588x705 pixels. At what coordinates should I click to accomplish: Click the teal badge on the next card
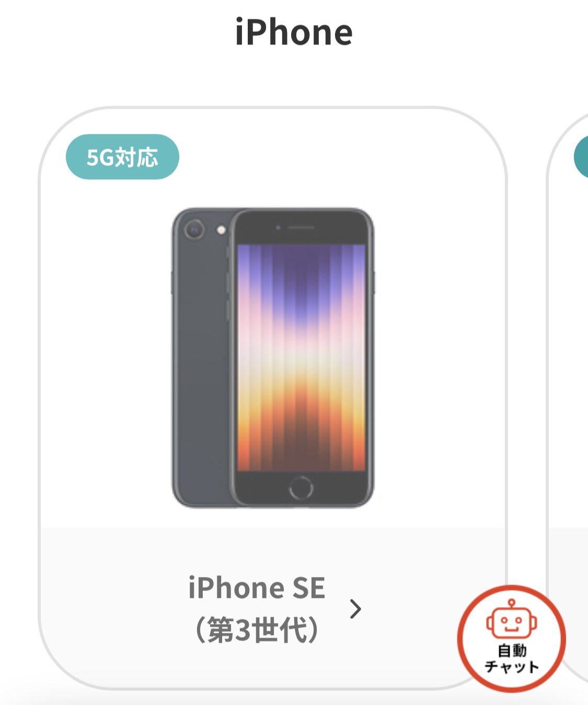click(x=581, y=157)
